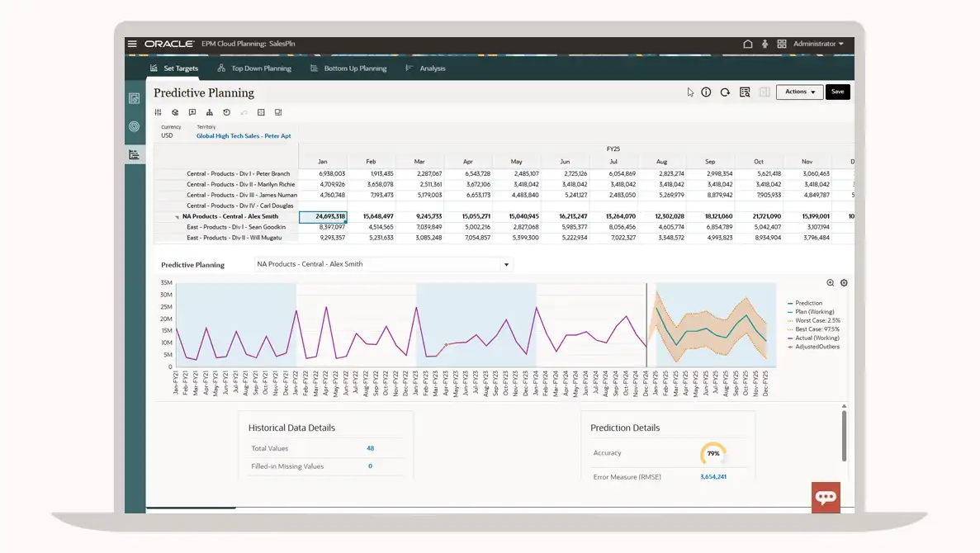
Task: Open Global High Tech Sales territory link
Action: (244, 136)
